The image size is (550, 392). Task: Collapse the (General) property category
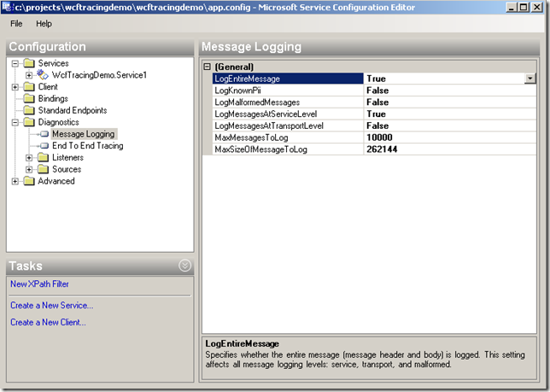tap(208, 67)
